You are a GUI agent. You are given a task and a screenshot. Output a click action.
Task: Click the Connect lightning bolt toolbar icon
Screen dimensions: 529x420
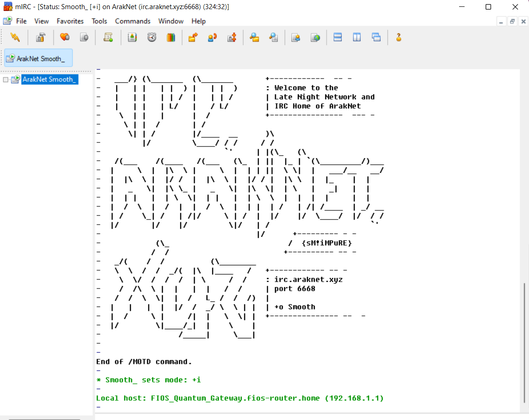click(15, 37)
